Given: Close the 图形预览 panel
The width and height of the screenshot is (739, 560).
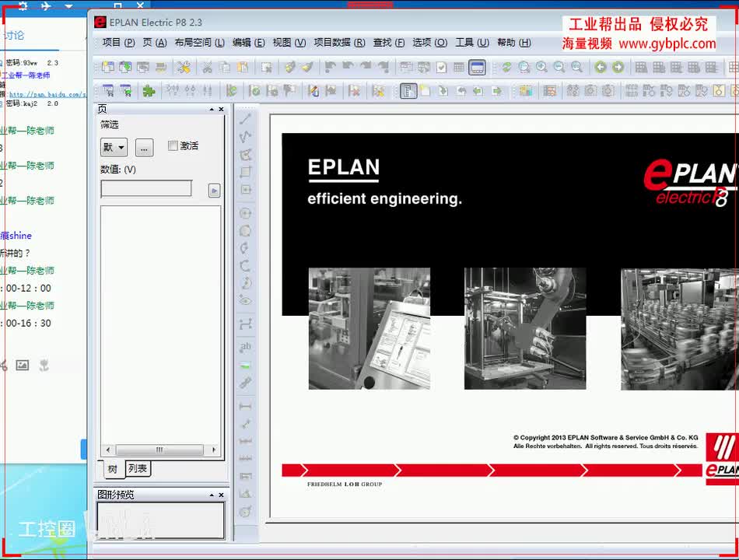Looking at the screenshot, I should coord(221,495).
